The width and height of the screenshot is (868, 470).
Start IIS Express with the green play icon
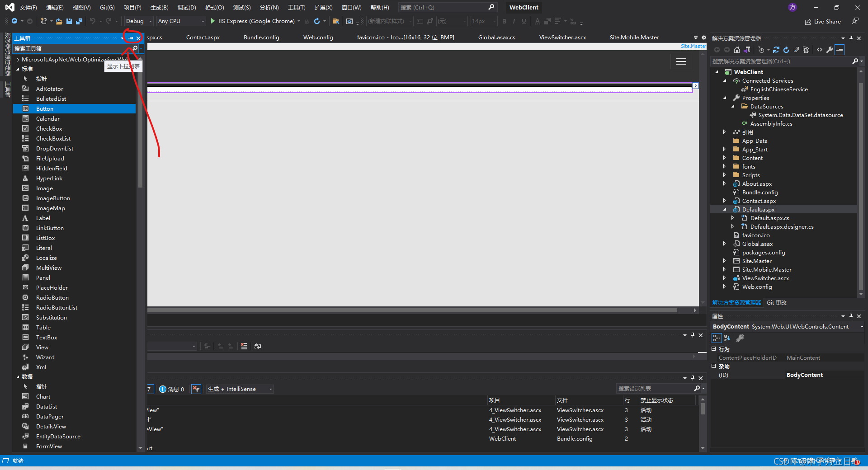[x=213, y=21]
